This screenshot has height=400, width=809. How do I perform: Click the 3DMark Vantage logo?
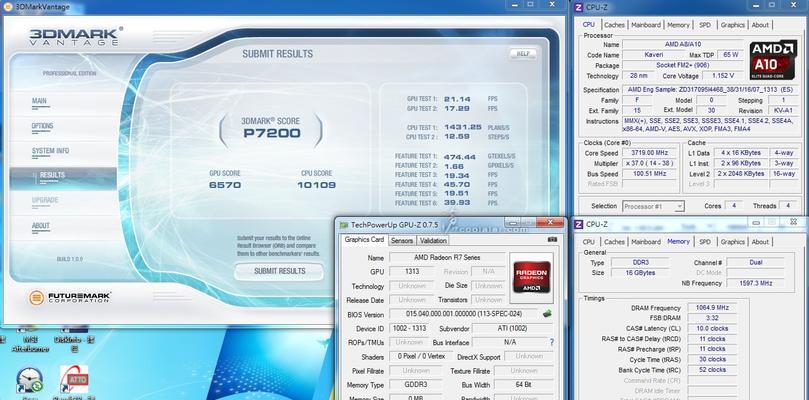(x=75, y=36)
